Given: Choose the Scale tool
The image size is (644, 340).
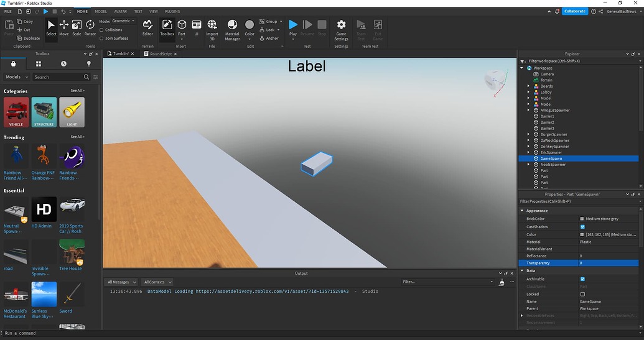Looking at the screenshot, I should coord(77,28).
